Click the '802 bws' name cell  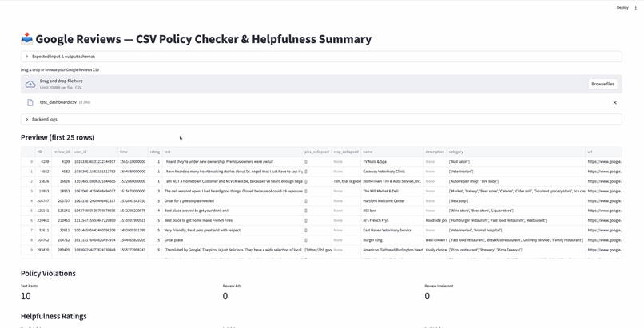(392, 211)
